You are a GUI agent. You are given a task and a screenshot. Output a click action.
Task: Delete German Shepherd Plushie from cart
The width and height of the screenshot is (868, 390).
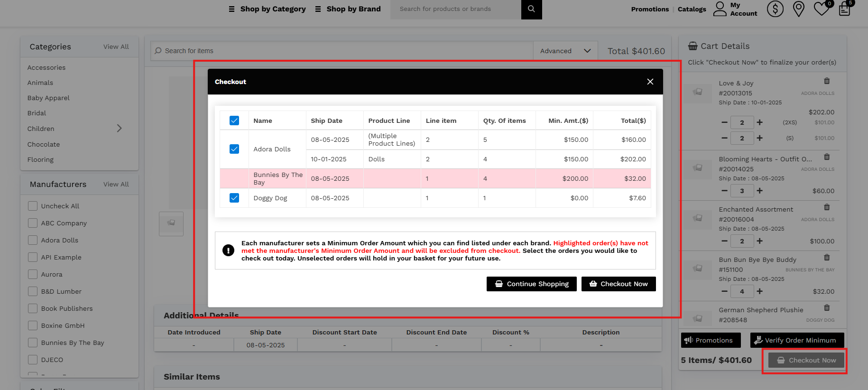[x=827, y=308]
